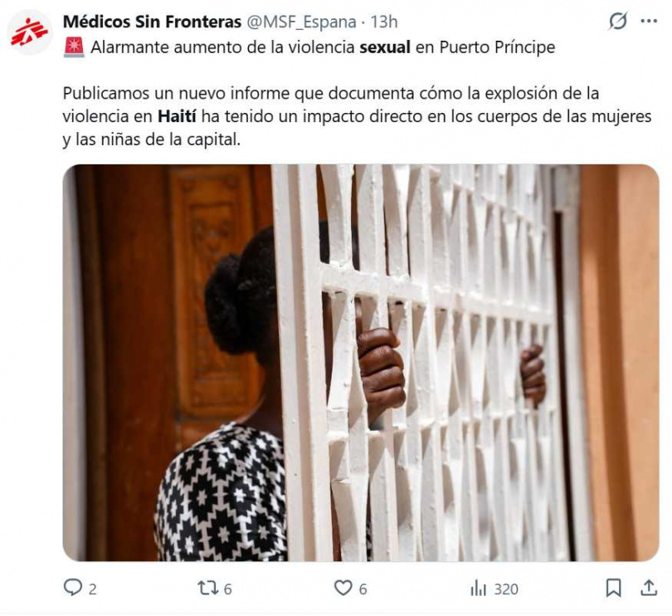Click the share upload icon
The height and width of the screenshot is (616, 672).
tap(649, 588)
